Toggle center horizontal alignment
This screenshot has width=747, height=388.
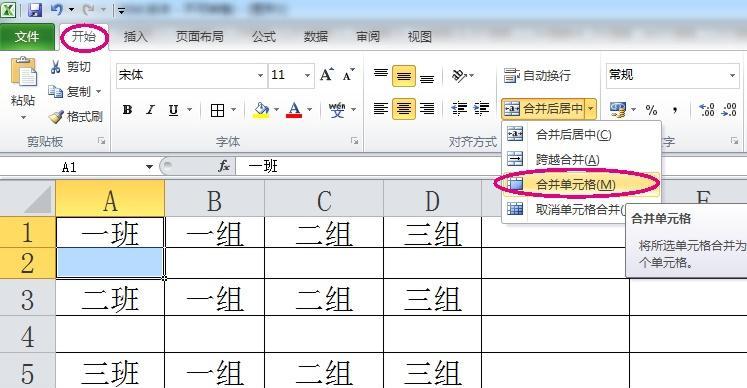pyautogui.click(x=404, y=109)
